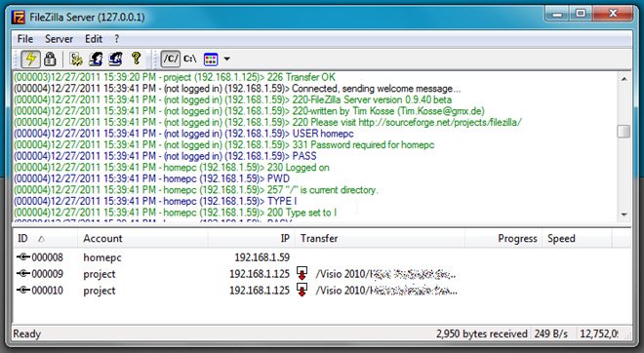Select the C:\ path display button
This screenshot has width=644, height=353.
[x=189, y=59]
